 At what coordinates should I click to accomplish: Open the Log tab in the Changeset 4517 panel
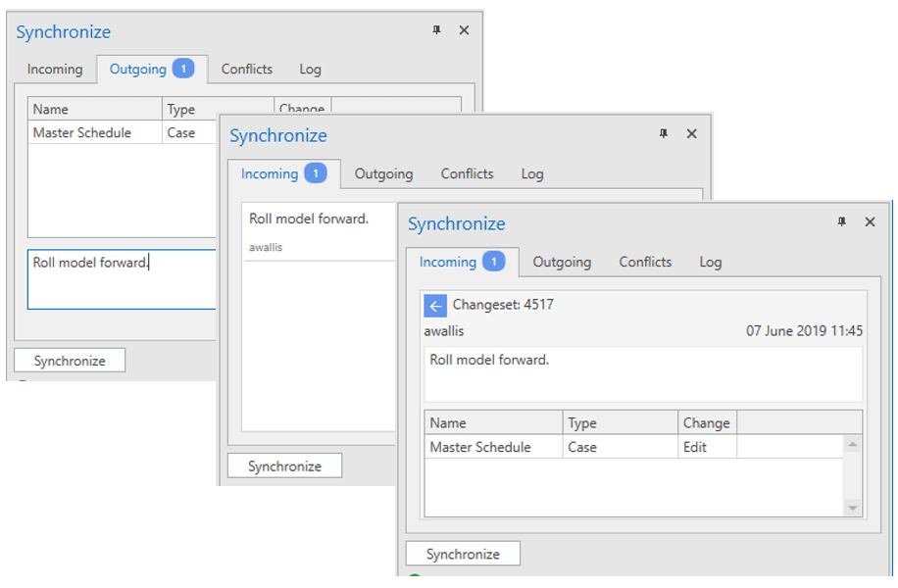711,263
